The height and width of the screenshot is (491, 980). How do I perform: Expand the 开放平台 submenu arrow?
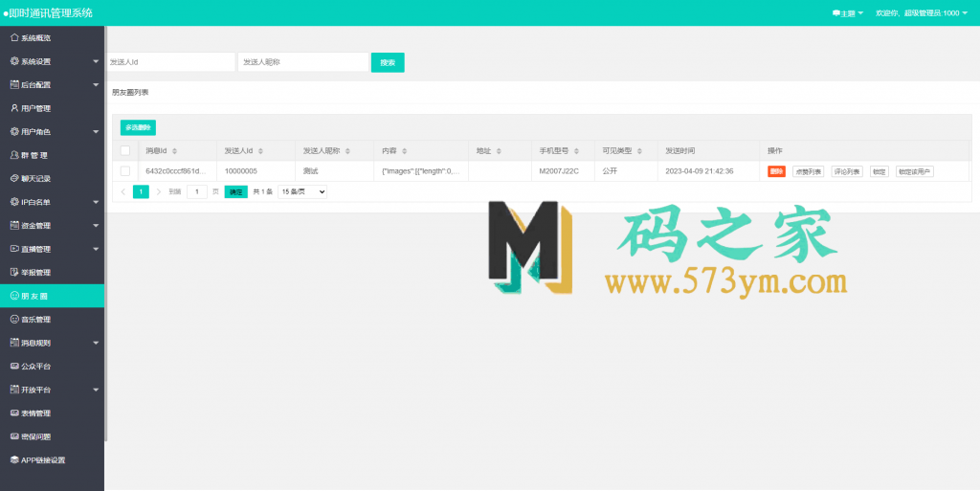(x=96, y=390)
